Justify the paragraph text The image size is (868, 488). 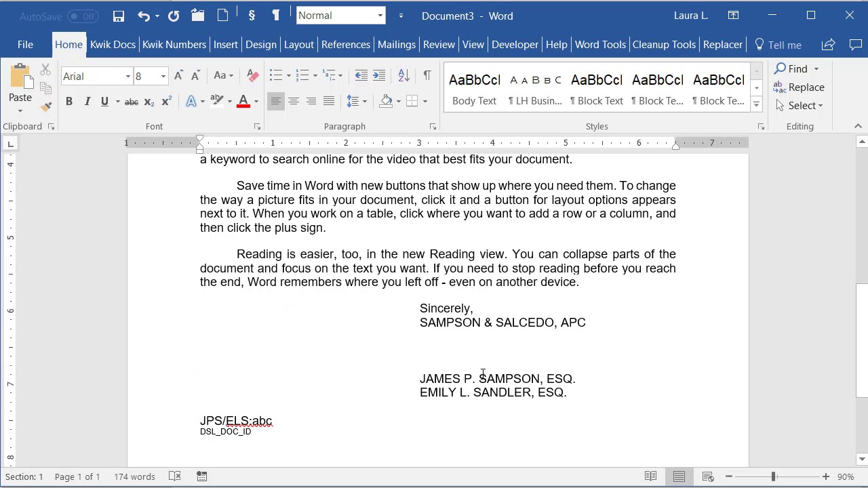point(329,102)
